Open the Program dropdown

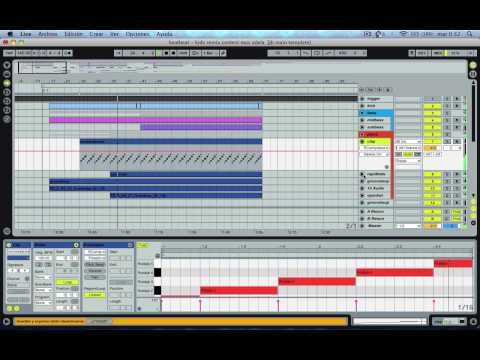tap(42, 303)
